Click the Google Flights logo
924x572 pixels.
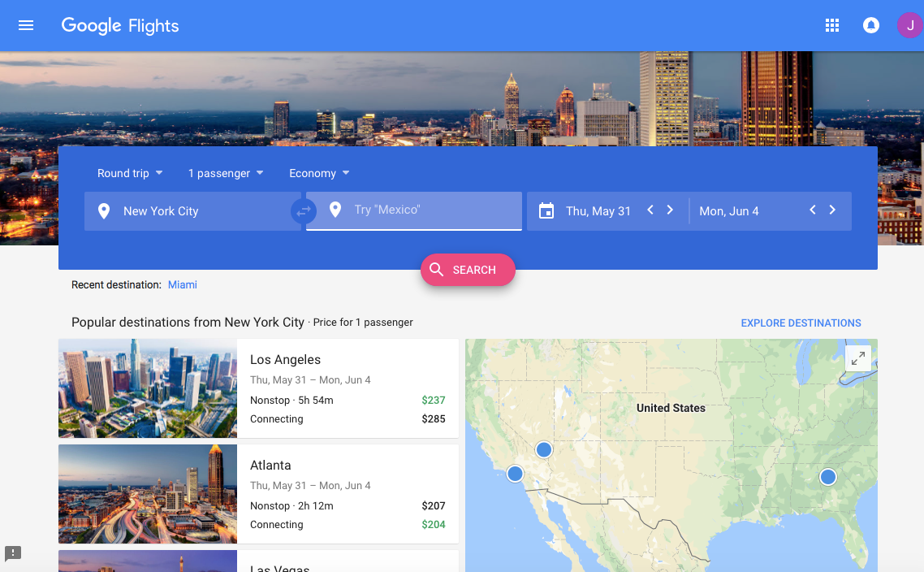point(120,26)
